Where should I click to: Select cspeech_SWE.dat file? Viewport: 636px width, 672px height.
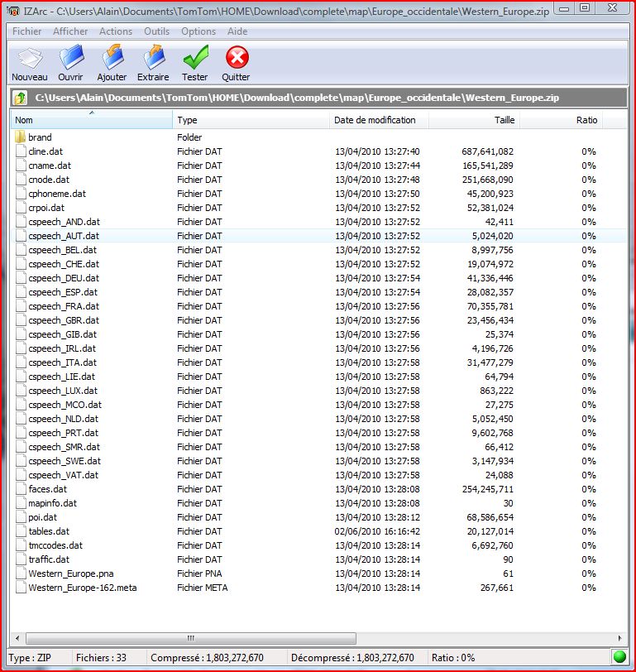[65, 461]
